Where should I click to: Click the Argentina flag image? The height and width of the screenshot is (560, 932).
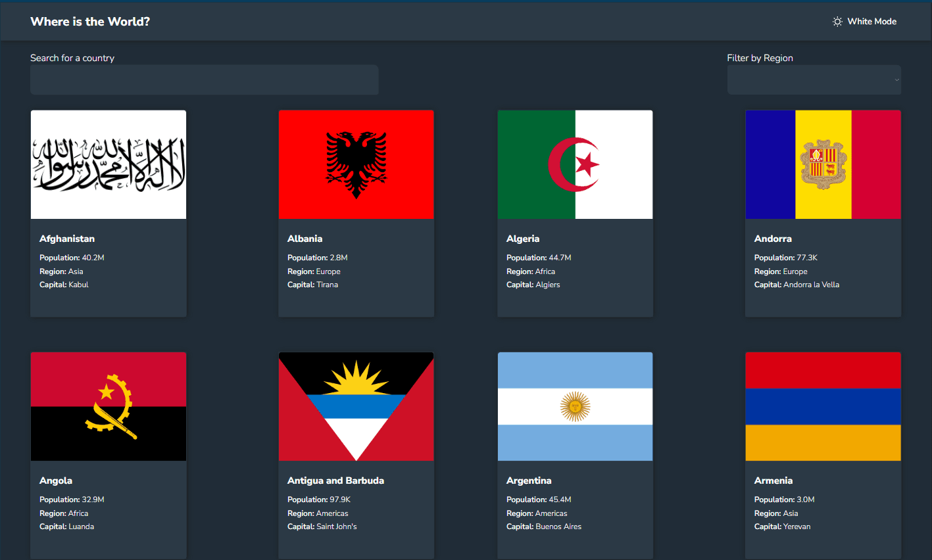(575, 406)
